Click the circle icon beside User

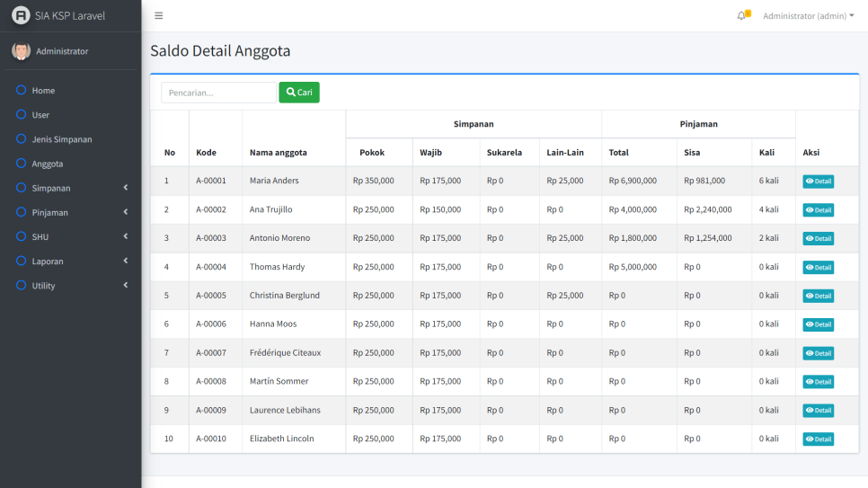point(21,114)
